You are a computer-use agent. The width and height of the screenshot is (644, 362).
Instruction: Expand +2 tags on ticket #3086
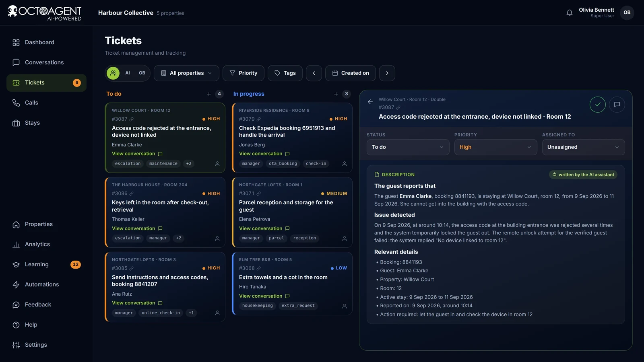click(x=179, y=238)
